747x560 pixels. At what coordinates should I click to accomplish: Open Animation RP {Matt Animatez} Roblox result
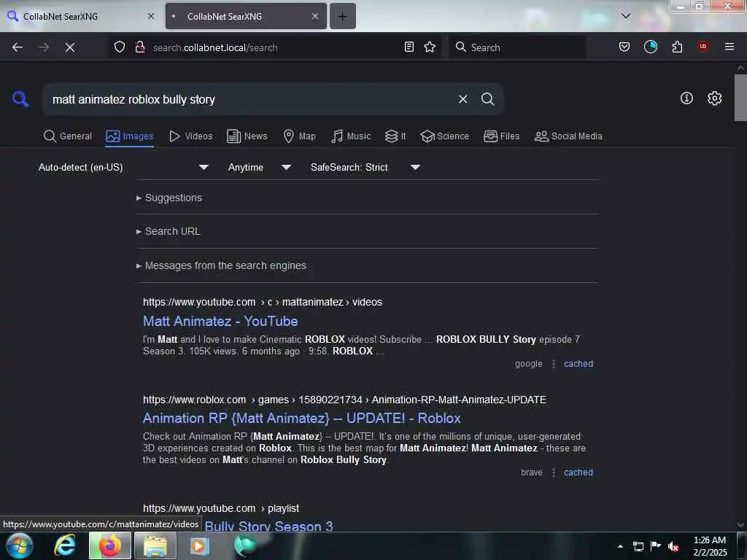(x=301, y=418)
